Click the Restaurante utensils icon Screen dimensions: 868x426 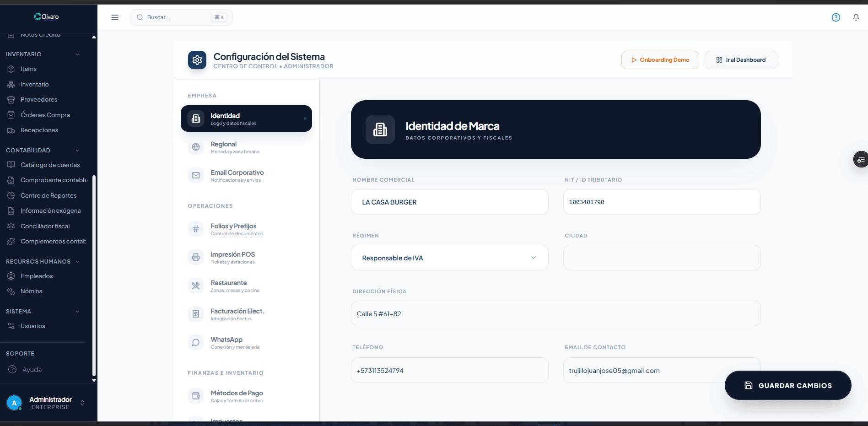tap(196, 286)
